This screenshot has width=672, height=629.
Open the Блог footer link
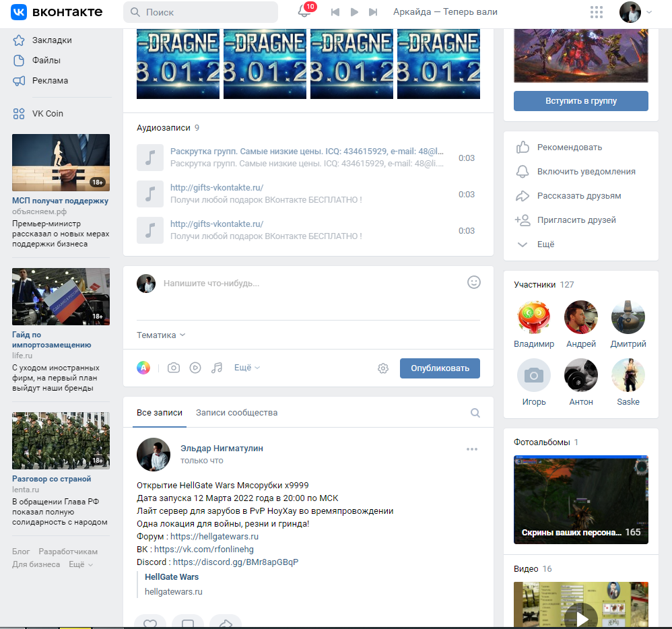(21, 552)
